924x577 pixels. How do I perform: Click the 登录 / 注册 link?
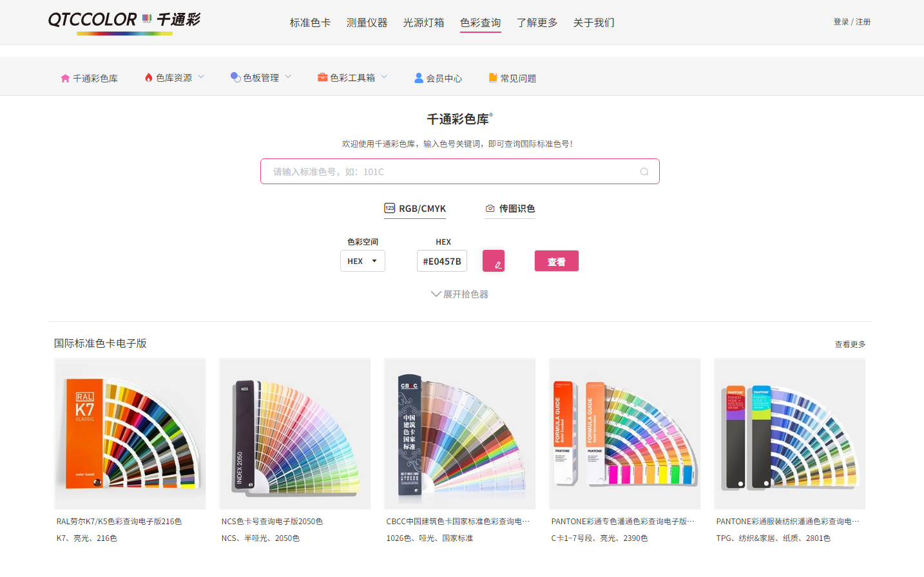tap(852, 22)
